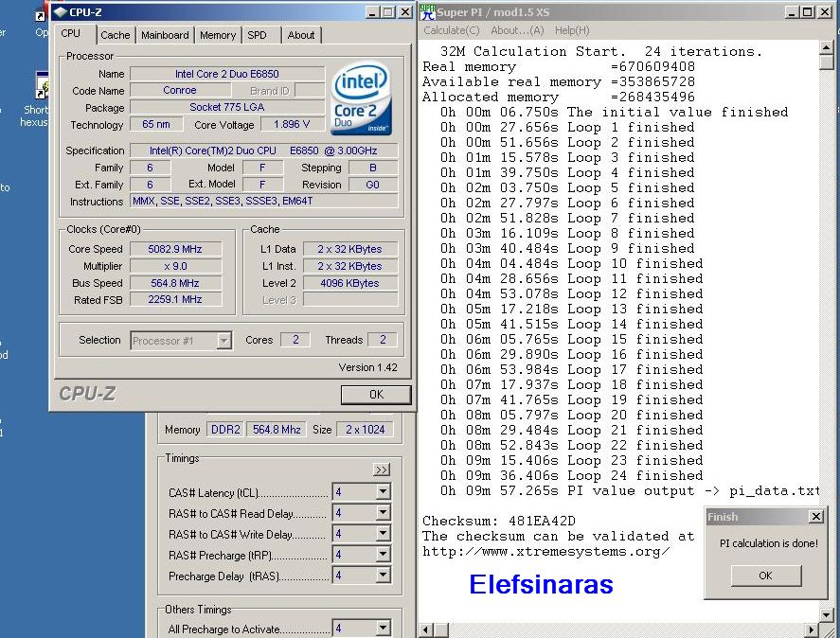Open the CAS# Latency (tCL) dropdown
Viewport: 840px width, 638px height.
383,492
